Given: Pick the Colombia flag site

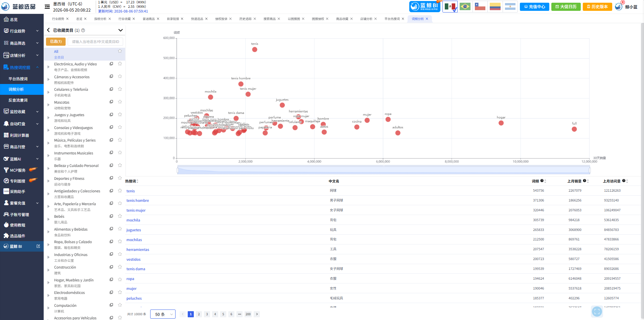Looking at the screenshot, I should pos(495,6).
